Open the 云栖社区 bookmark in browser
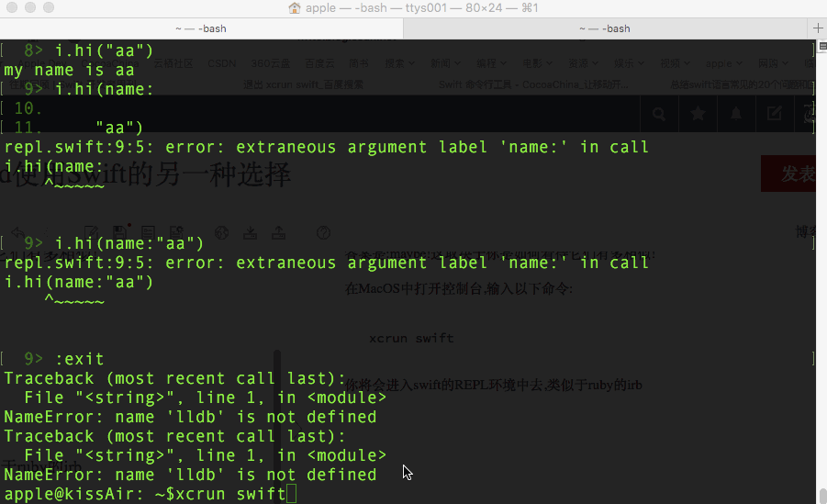827x504 pixels. pyautogui.click(x=173, y=63)
